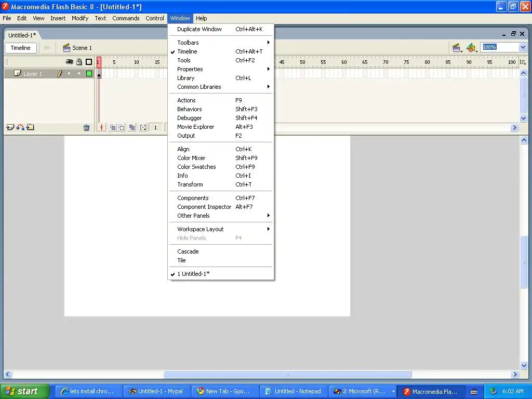This screenshot has height=399, width=532.
Task: Open Components from the menu
Action: pyautogui.click(x=220, y=198)
